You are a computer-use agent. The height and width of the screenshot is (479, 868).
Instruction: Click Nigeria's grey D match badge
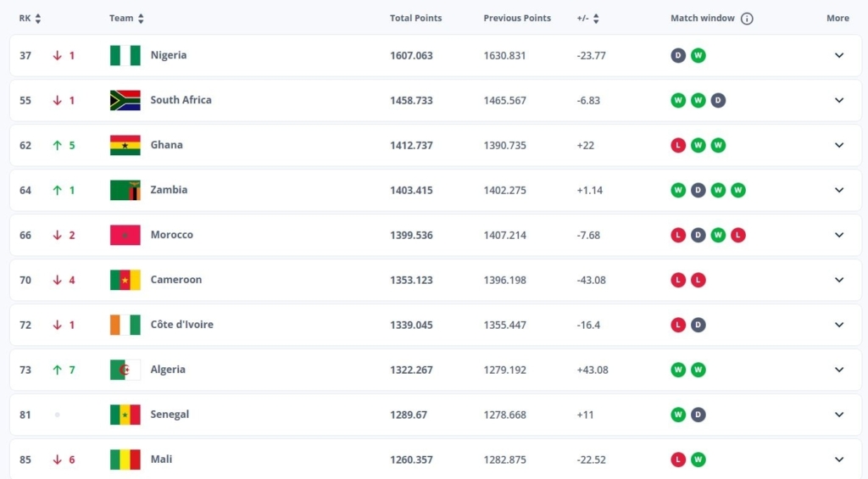pos(678,56)
